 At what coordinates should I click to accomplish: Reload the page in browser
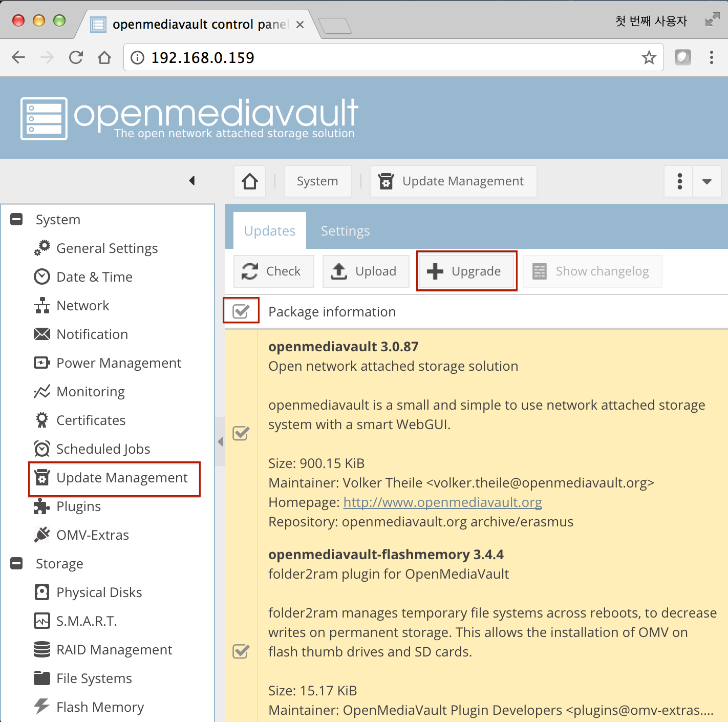click(76, 57)
